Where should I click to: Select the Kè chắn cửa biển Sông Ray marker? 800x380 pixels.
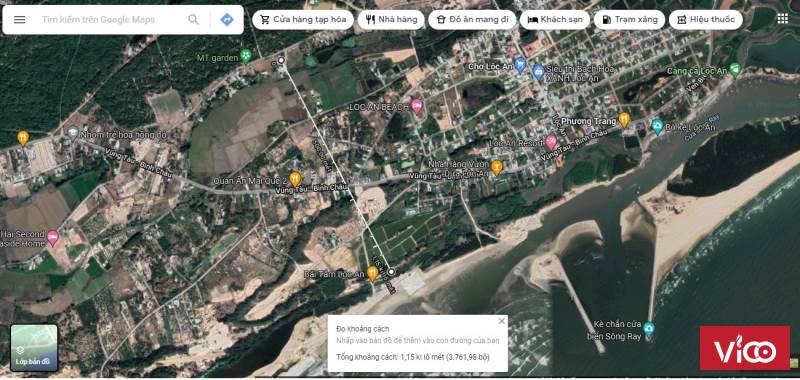pyautogui.click(x=648, y=327)
